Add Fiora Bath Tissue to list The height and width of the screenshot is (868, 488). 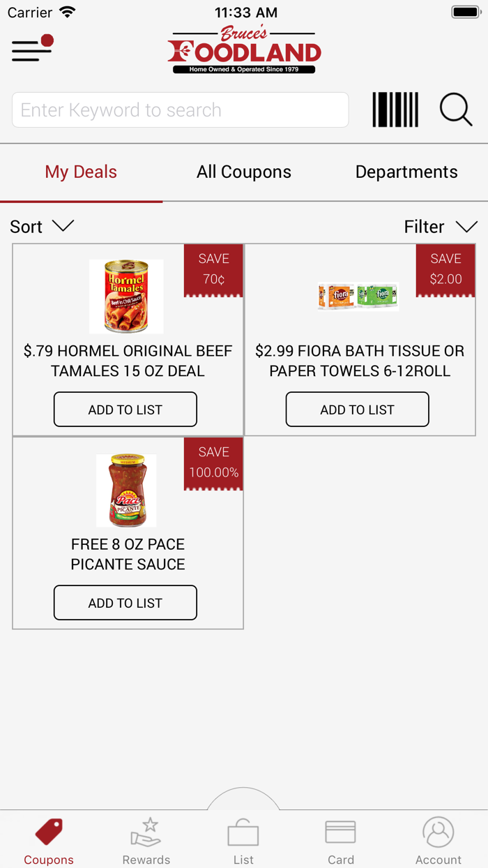[358, 410]
